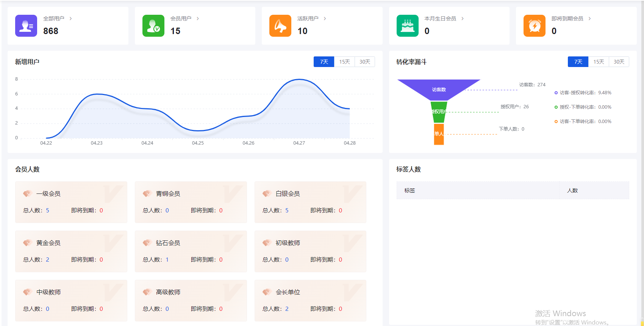Click the diamond icon beside 钻石会员
644x326 pixels.
point(147,243)
